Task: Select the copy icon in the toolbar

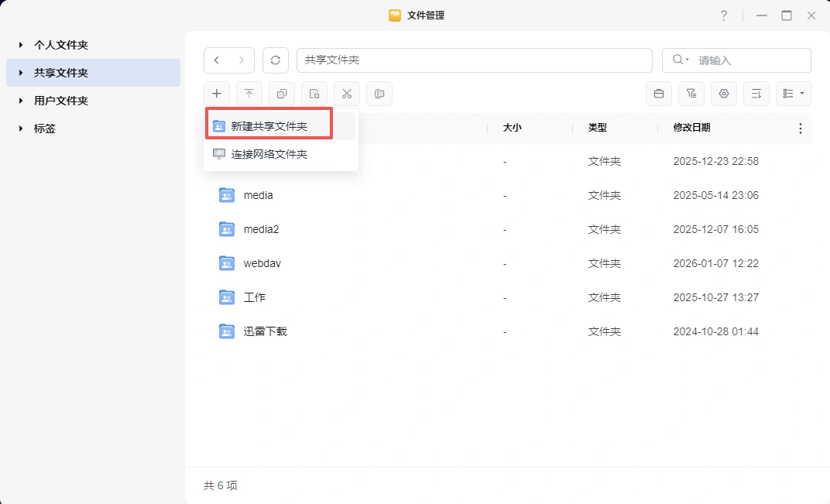Action: pos(281,93)
